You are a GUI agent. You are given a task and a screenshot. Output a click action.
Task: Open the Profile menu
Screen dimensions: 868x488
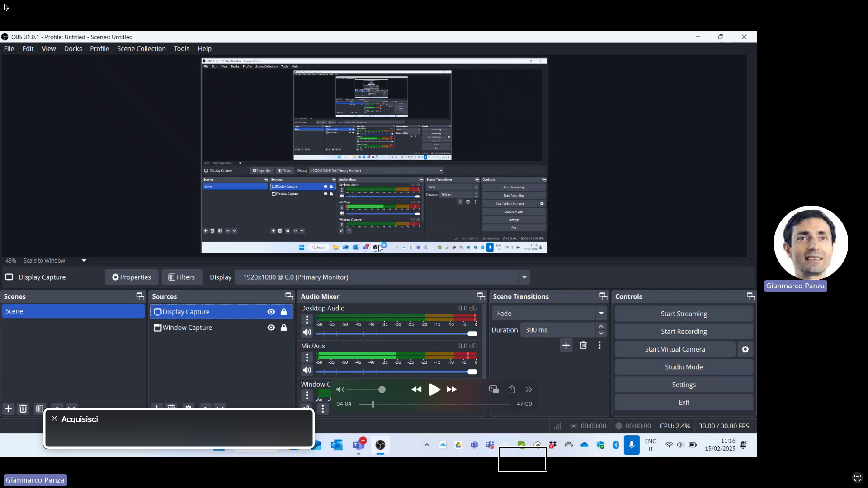click(99, 49)
